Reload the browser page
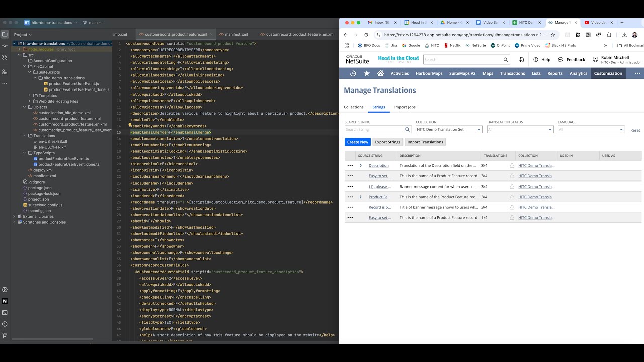644x362 pixels. click(366, 35)
